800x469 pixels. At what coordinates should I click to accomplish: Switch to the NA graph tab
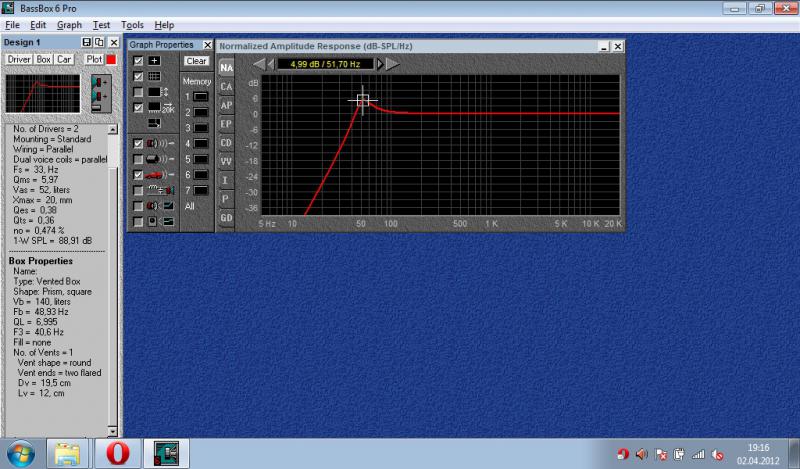pyautogui.click(x=226, y=67)
